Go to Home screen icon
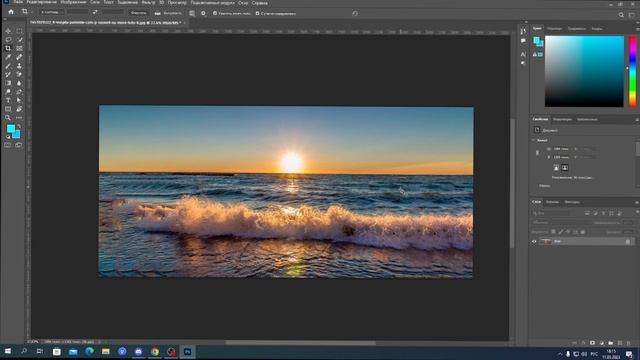Viewport: 640px width, 360px height. 11,12
